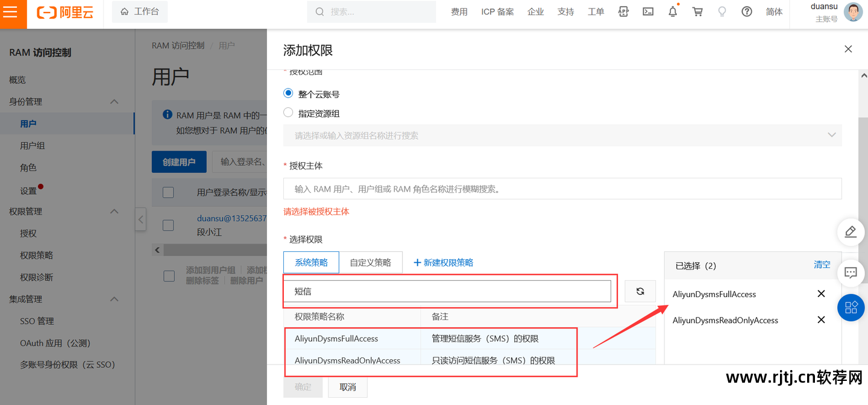
Task: Remove AliyunDysmsReadOnlyAccess from selected list
Action: point(821,320)
